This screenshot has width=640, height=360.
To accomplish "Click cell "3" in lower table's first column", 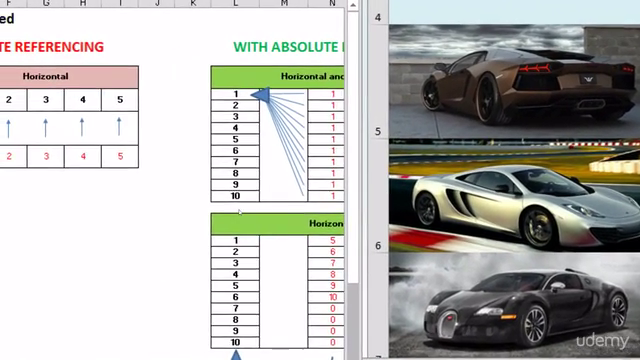I will pos(236,263).
